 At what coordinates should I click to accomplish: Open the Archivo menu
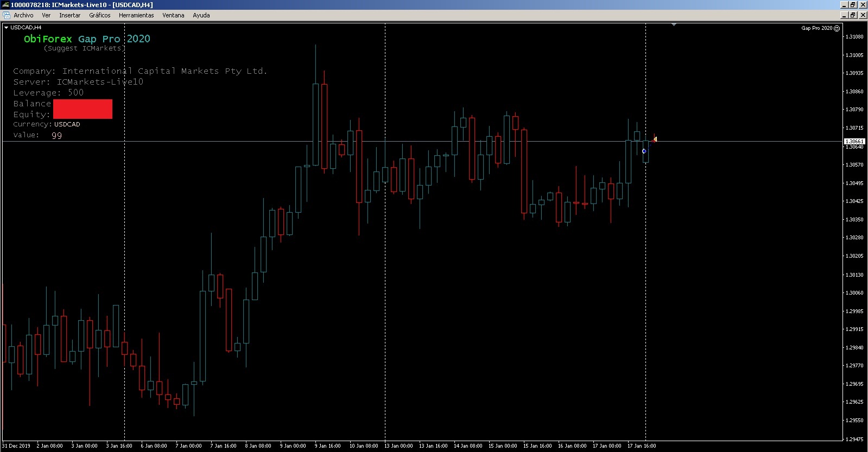coord(23,15)
